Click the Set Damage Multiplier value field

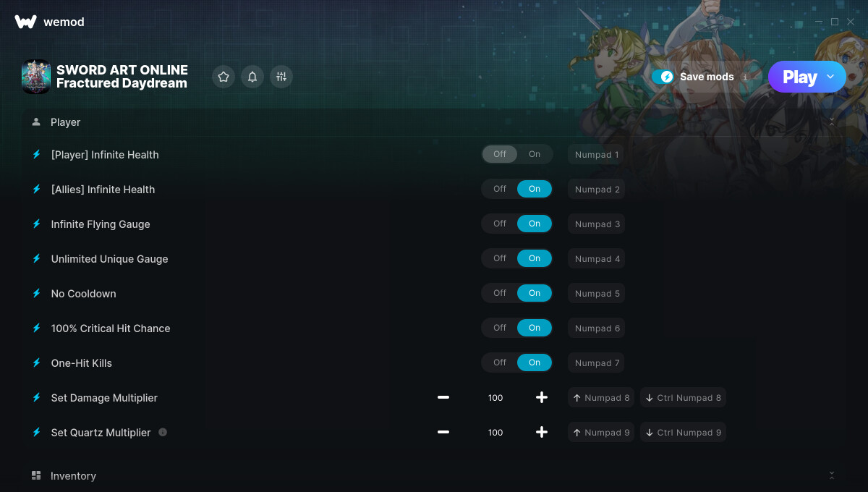click(495, 397)
